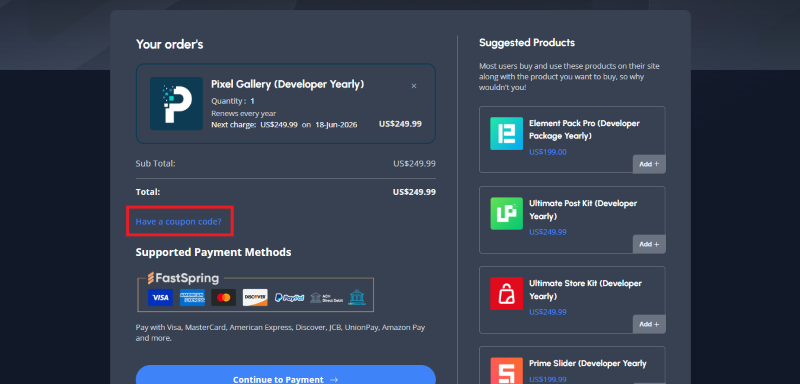The height and width of the screenshot is (384, 800).
Task: Click the US$199.00 Element Pack price
Action: click(x=548, y=152)
